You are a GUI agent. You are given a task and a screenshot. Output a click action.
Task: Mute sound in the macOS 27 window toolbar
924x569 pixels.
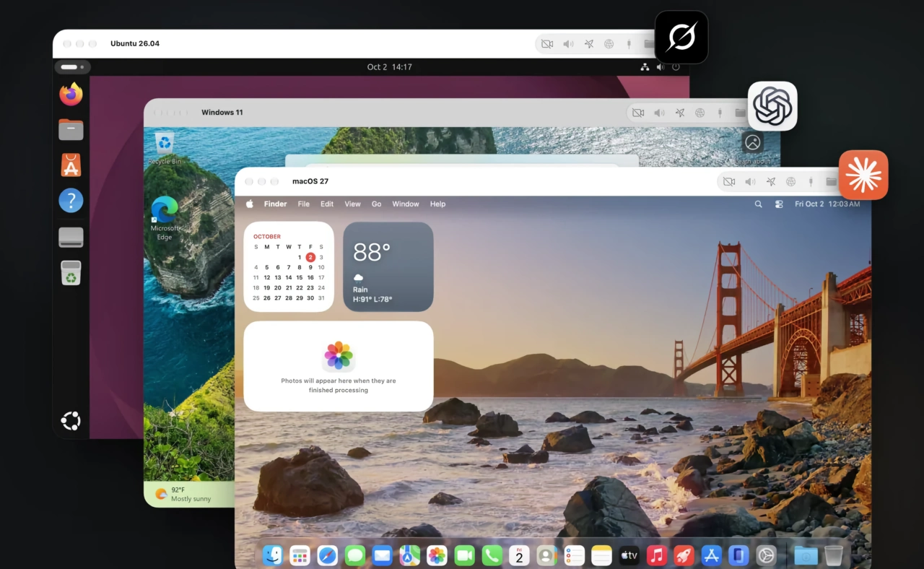(x=750, y=182)
